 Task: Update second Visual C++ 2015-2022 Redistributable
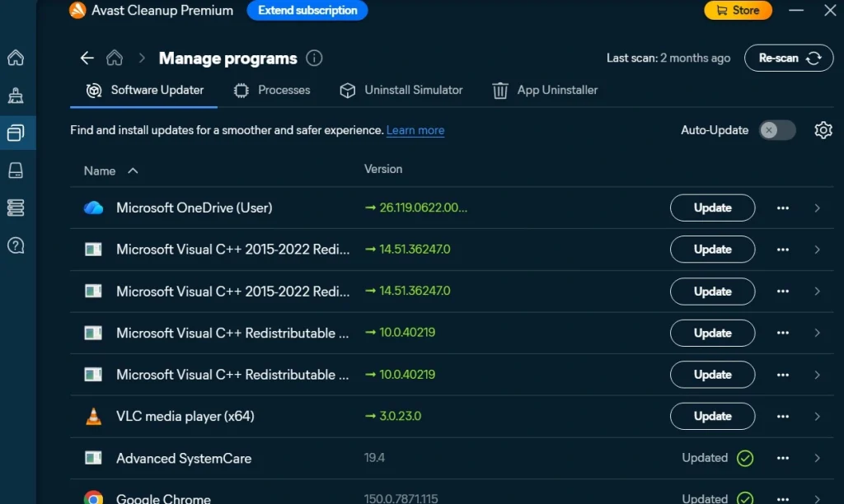click(713, 291)
